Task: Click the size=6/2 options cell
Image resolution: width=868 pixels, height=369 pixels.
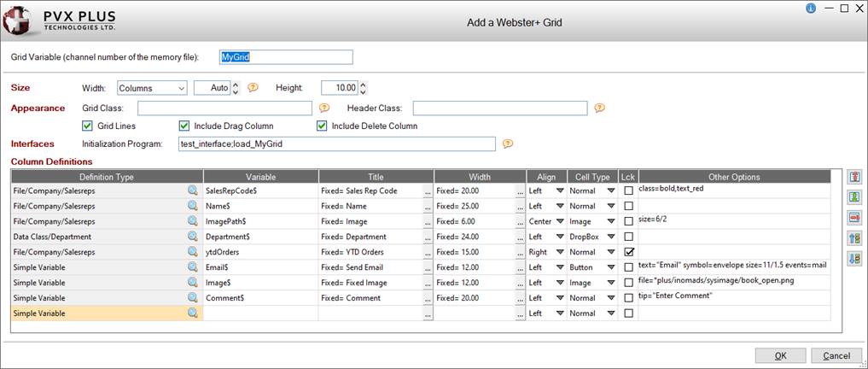Action: pos(734,221)
